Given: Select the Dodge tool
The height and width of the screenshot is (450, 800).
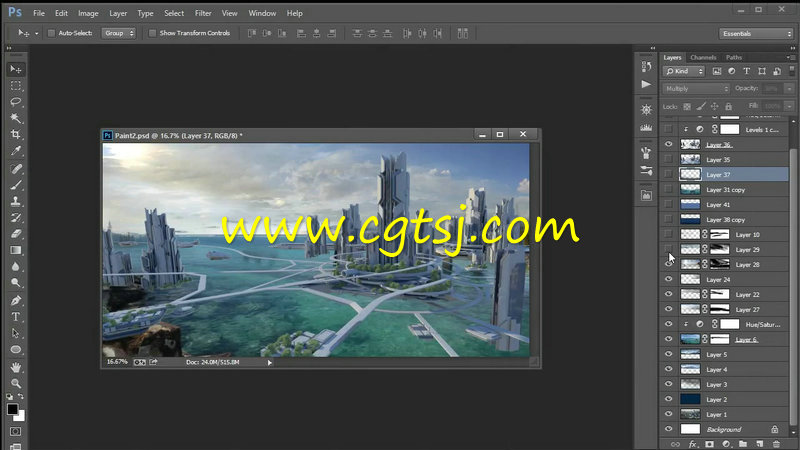Looking at the screenshot, I should coord(16,283).
